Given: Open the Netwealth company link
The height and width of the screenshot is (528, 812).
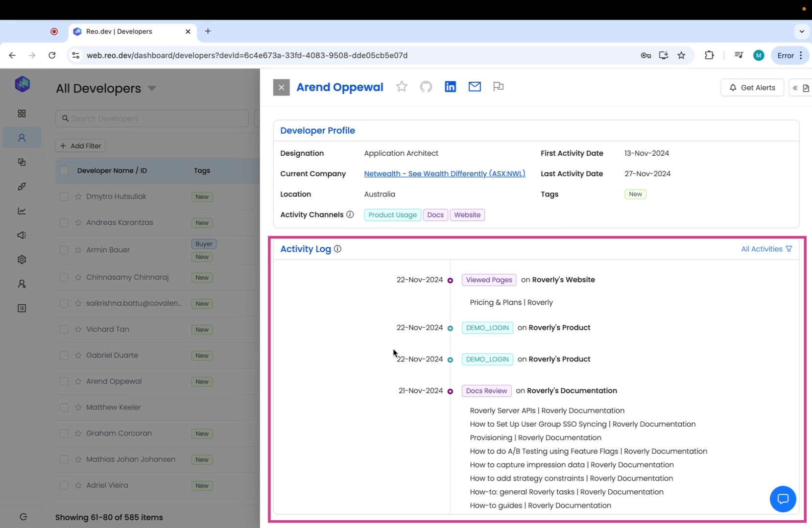Looking at the screenshot, I should (444, 173).
